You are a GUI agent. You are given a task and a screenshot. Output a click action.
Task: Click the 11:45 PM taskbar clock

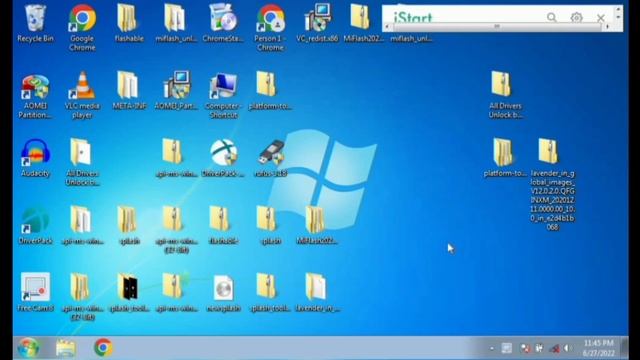598,348
